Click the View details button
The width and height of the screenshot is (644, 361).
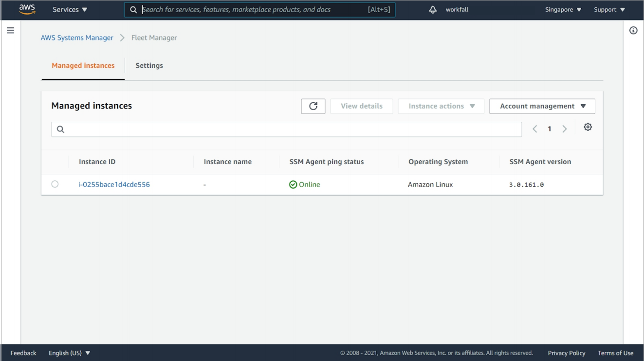362,106
